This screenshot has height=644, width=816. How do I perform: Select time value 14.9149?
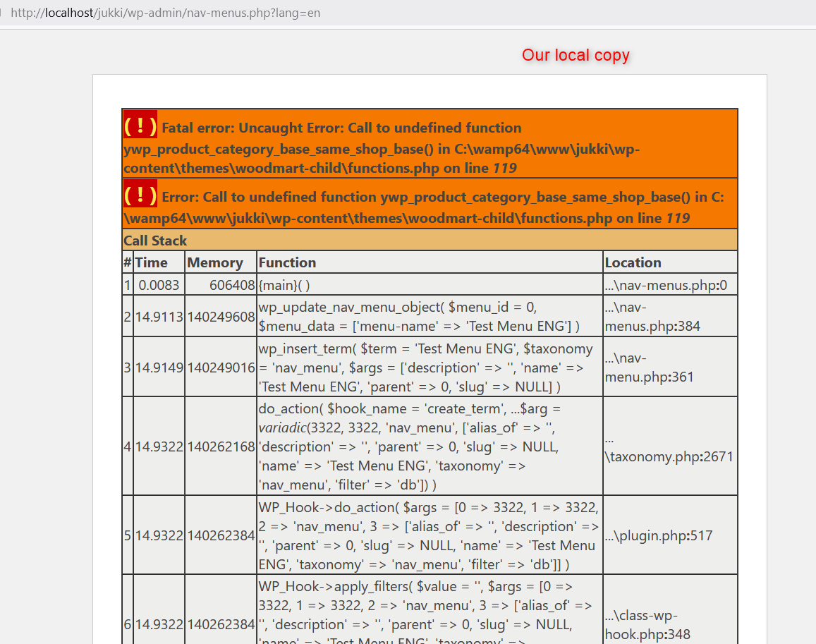click(x=159, y=367)
